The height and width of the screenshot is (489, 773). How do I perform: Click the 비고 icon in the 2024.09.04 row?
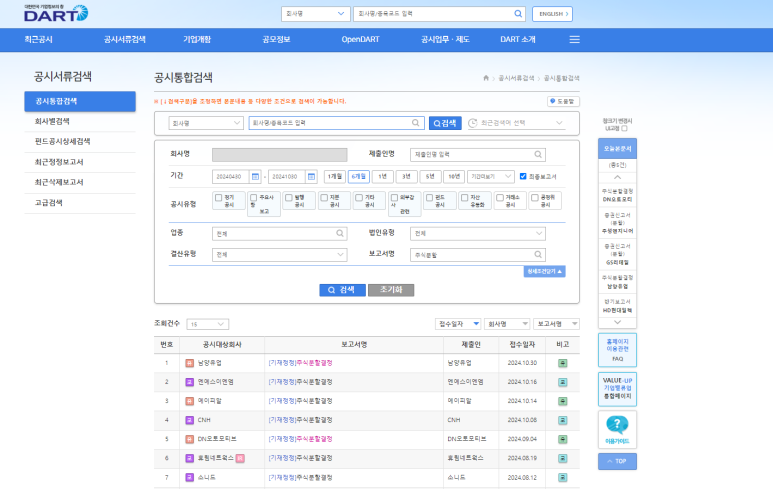[x=562, y=439]
